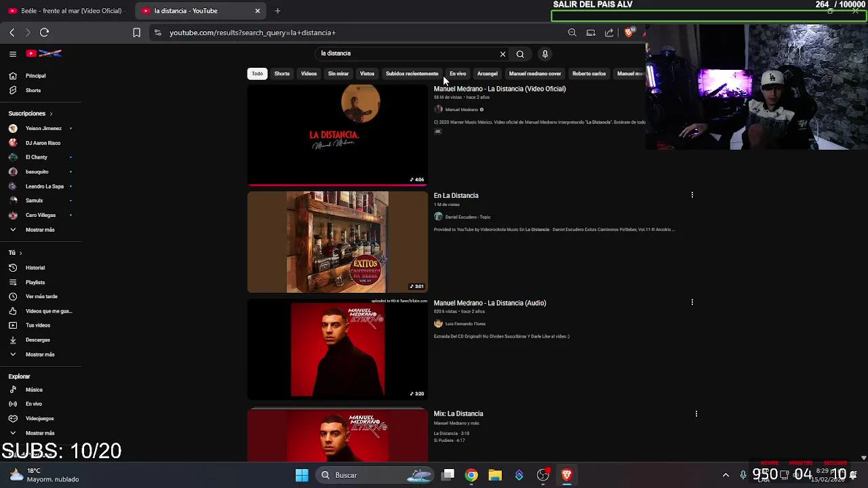Open OBS Studio from the taskbar
This screenshot has height=488, width=868.
coord(543,475)
